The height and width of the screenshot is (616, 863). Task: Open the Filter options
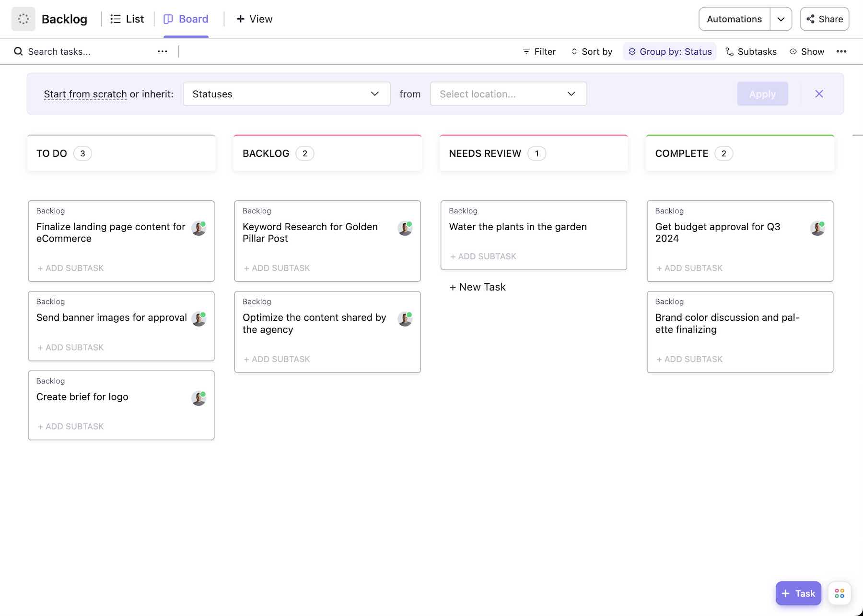tap(538, 51)
